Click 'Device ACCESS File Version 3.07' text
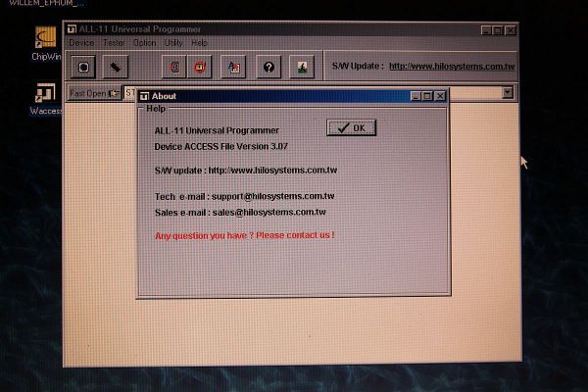 pos(220,147)
